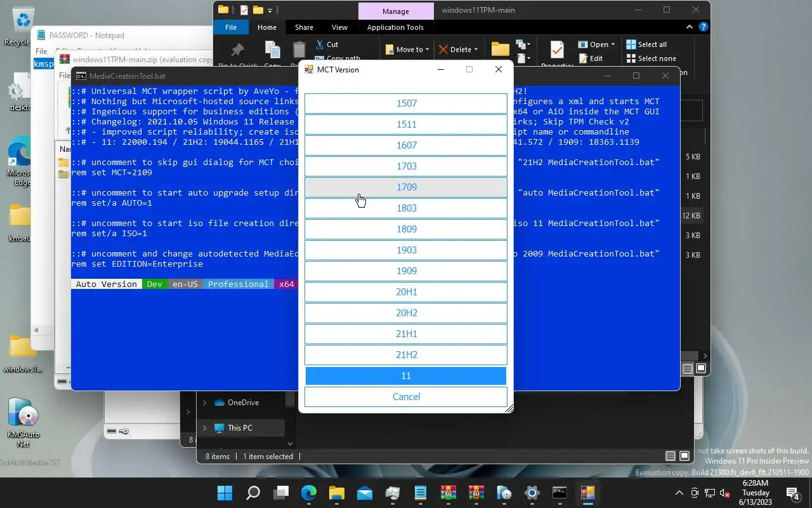Choose MCT version 1507
812x508 pixels.
[406, 104]
